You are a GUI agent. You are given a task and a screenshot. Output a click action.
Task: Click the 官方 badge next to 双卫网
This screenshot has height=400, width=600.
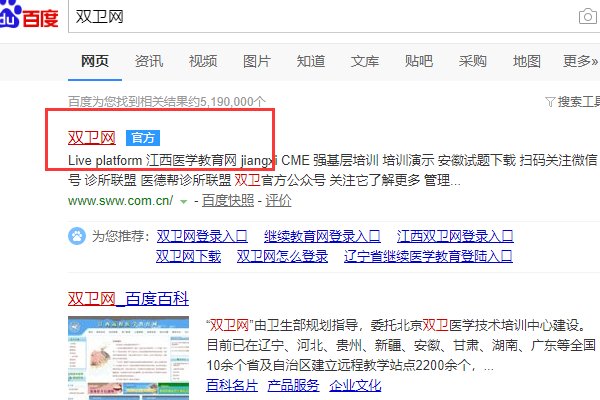(143, 138)
